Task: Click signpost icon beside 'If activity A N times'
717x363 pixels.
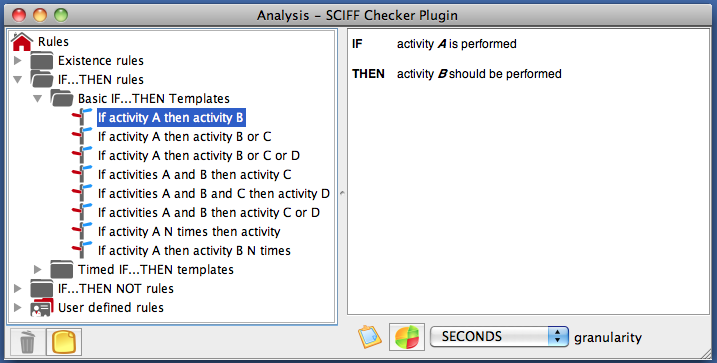Action: click(82, 231)
